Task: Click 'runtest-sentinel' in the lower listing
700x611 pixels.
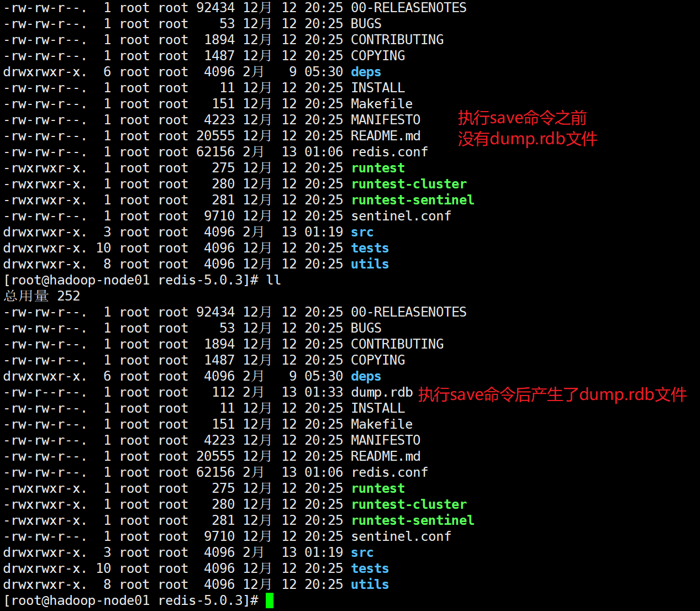Action: pyautogui.click(x=413, y=520)
